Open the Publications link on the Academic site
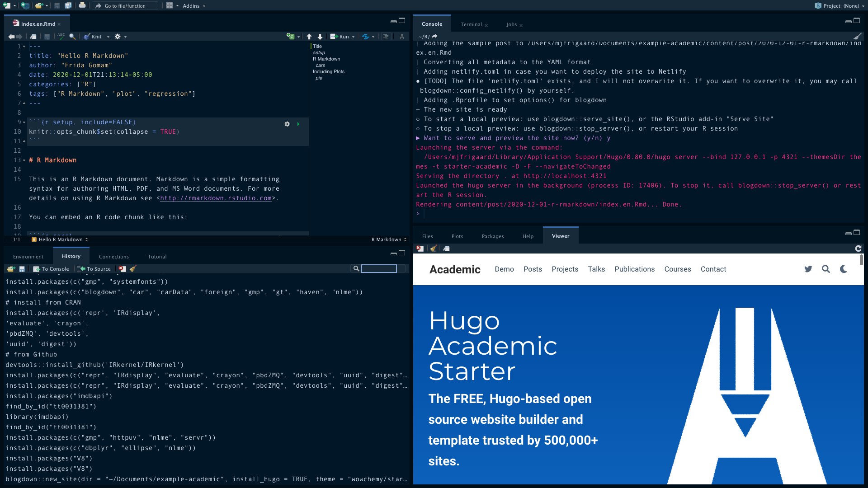This screenshot has height=488, width=868. click(634, 269)
